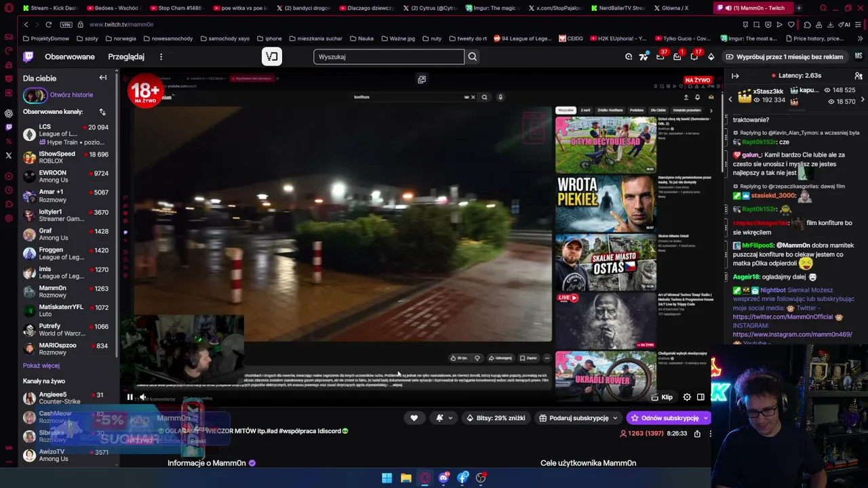Screen dimensions: 868x488
Task: Focus the Wyszukaj search field
Action: 389,57
